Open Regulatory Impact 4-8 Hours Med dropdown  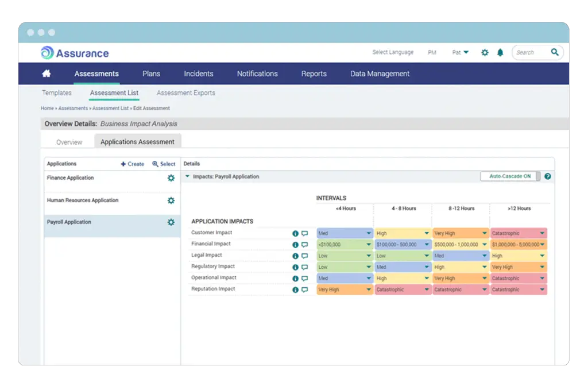tap(403, 267)
